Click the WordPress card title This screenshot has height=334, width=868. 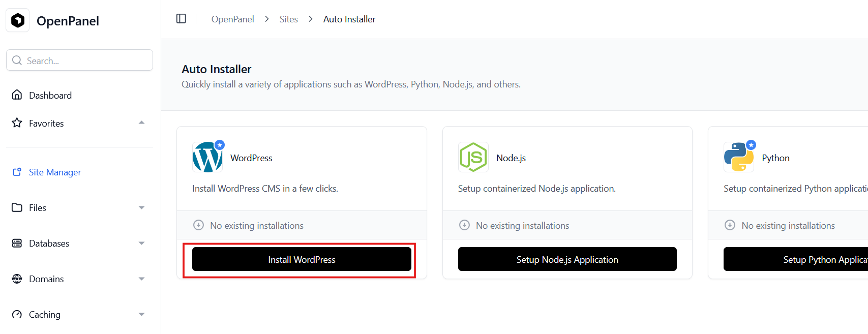pos(251,158)
